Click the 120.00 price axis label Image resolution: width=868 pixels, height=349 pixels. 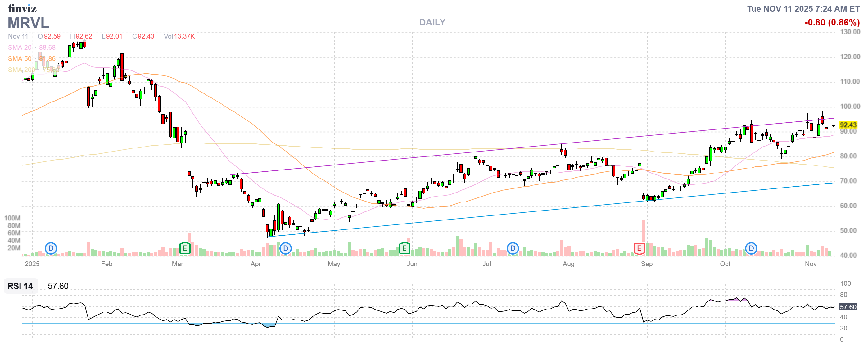(x=850, y=57)
